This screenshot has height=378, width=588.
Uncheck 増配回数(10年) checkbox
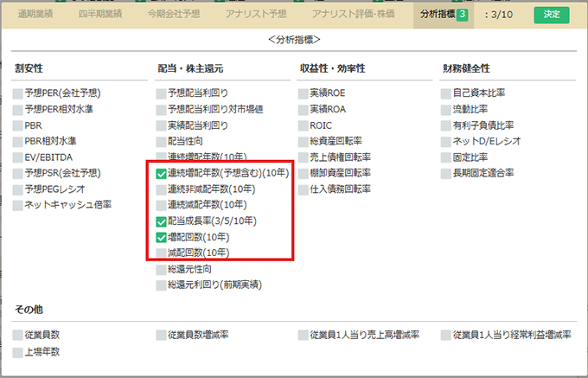[x=161, y=238]
